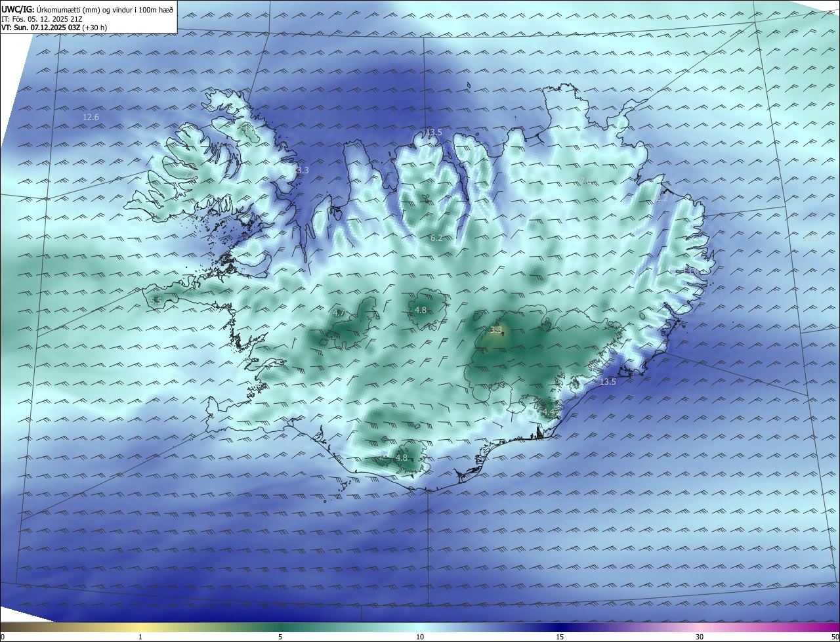Click the 4.8 label on the southern glacier
Screen dimensions: 840x642
point(402,458)
